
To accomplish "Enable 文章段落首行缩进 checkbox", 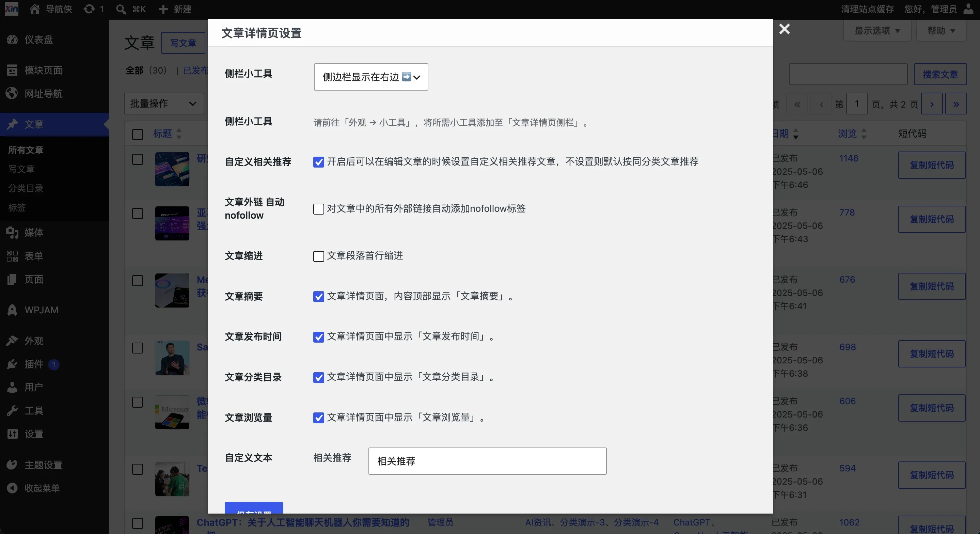I will (318, 256).
